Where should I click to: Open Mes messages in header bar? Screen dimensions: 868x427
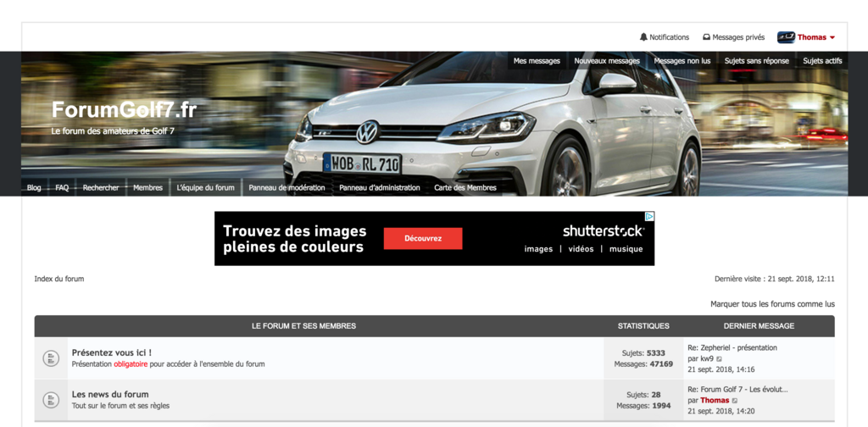[x=537, y=61]
